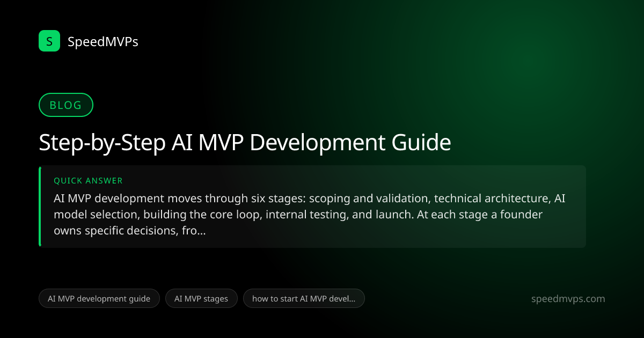644x338 pixels.
Task: Select the BLOG category badge
Action: pyautogui.click(x=66, y=105)
